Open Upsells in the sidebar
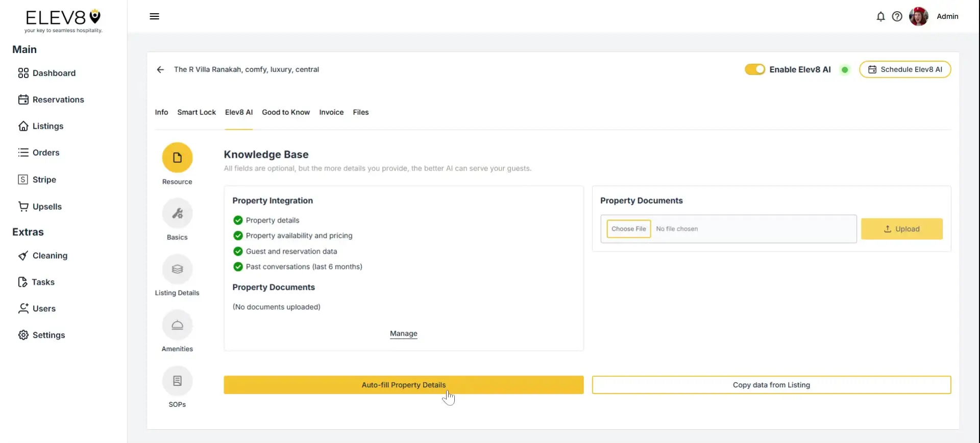This screenshot has width=980, height=443. tap(40, 207)
